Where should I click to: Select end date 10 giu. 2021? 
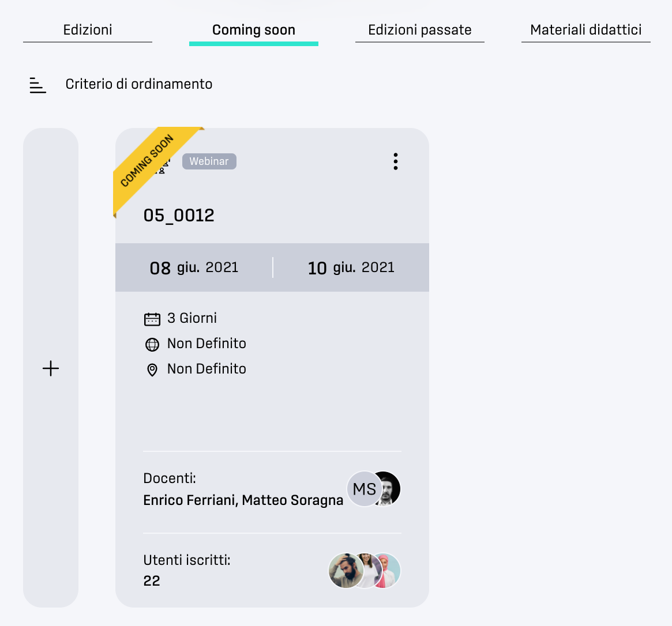(351, 267)
